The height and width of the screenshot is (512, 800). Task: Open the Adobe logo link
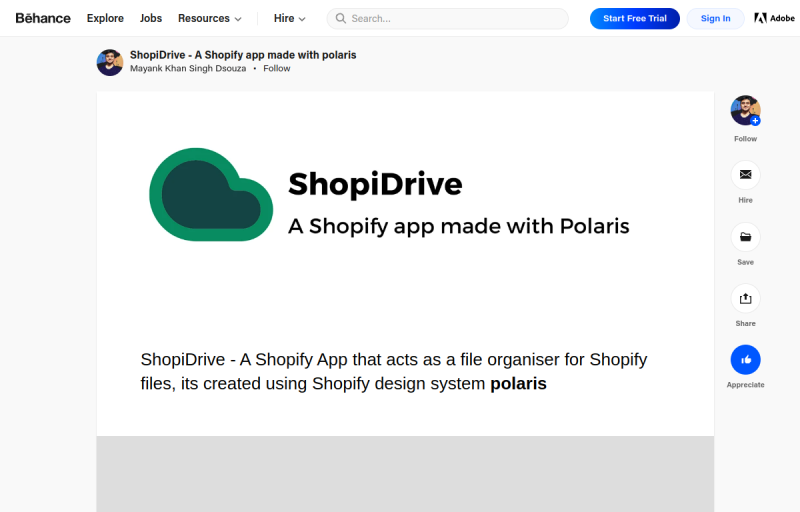[x=774, y=18]
